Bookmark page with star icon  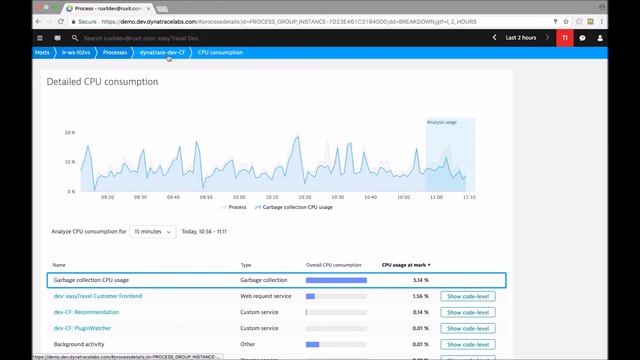[x=566, y=22]
